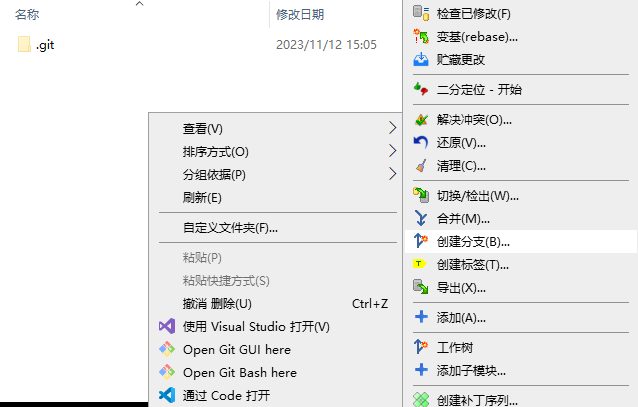Image resolution: width=638 pixels, height=407 pixels.
Task: Click the 名称 column header
Action: [27, 15]
